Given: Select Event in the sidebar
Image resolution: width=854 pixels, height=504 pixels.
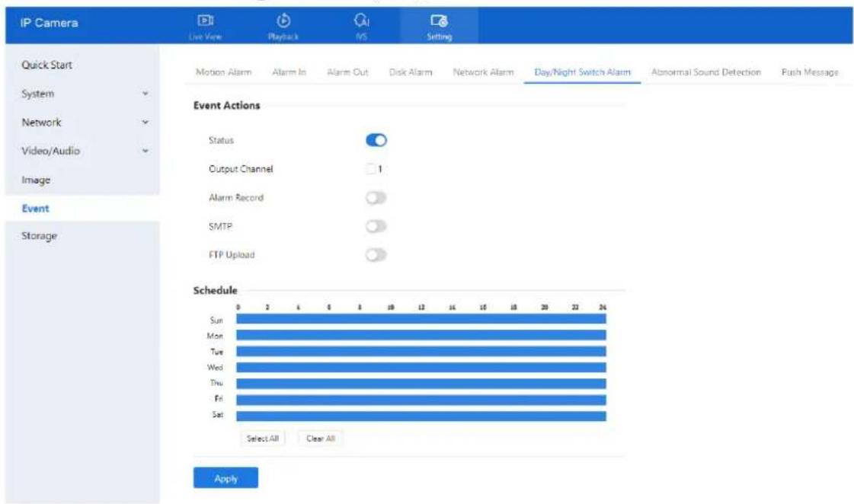Looking at the screenshot, I should coord(35,209).
